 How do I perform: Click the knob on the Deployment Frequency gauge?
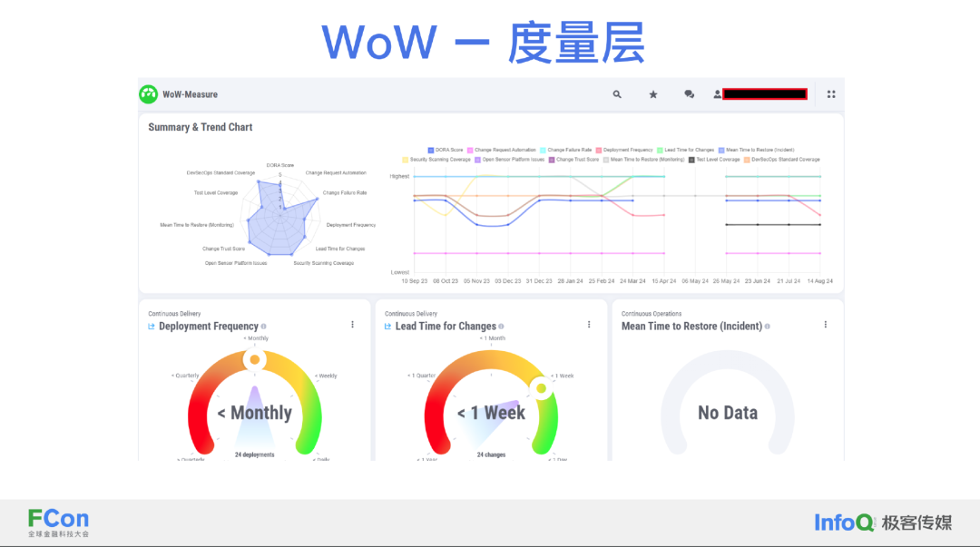(255, 359)
